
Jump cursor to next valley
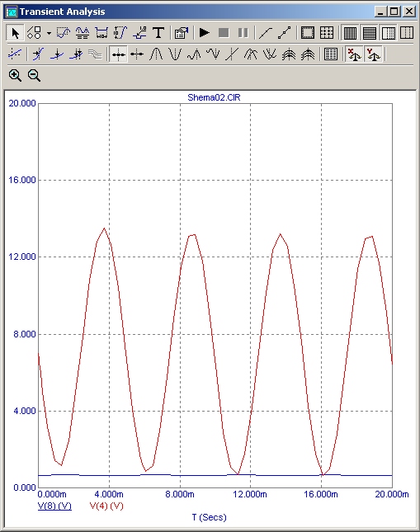[x=175, y=54]
